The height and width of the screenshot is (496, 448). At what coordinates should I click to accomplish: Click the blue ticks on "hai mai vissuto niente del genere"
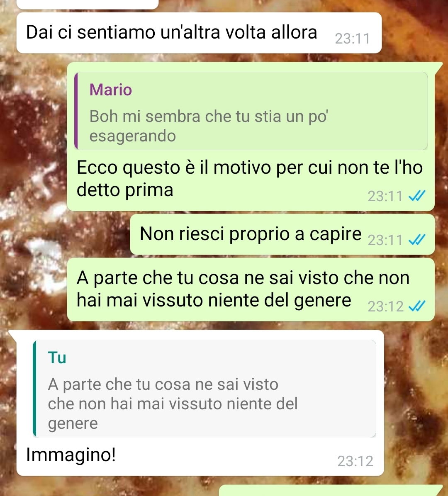(x=417, y=306)
